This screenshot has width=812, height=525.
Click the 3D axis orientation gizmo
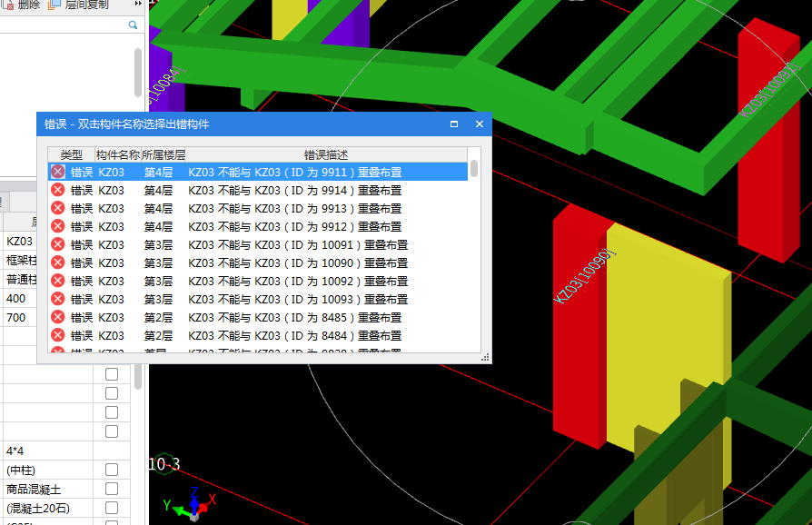coord(190,505)
